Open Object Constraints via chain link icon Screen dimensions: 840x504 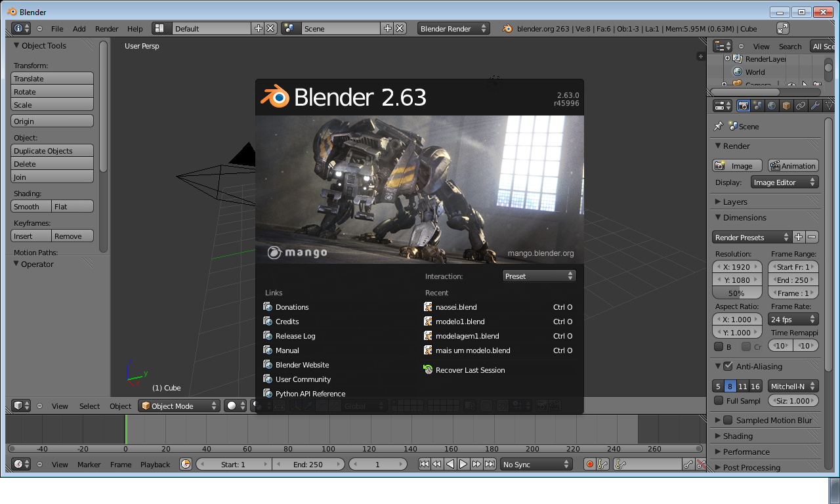click(x=801, y=105)
